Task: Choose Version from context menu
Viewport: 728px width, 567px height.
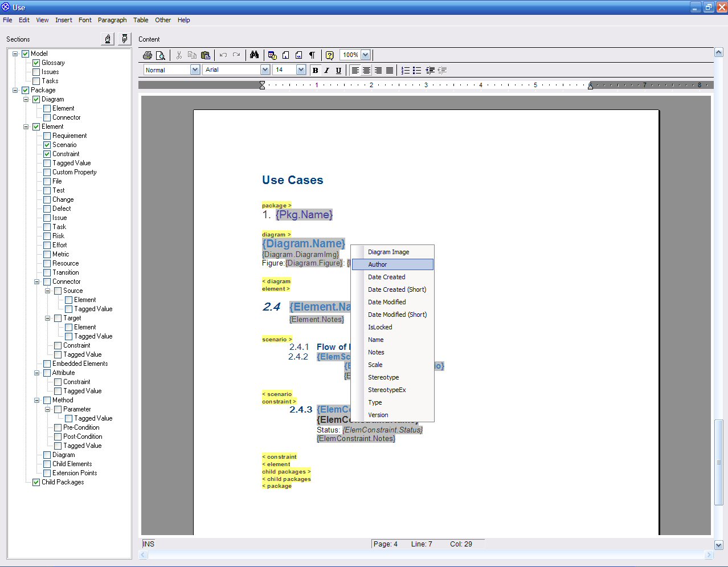Action: [x=392, y=415]
